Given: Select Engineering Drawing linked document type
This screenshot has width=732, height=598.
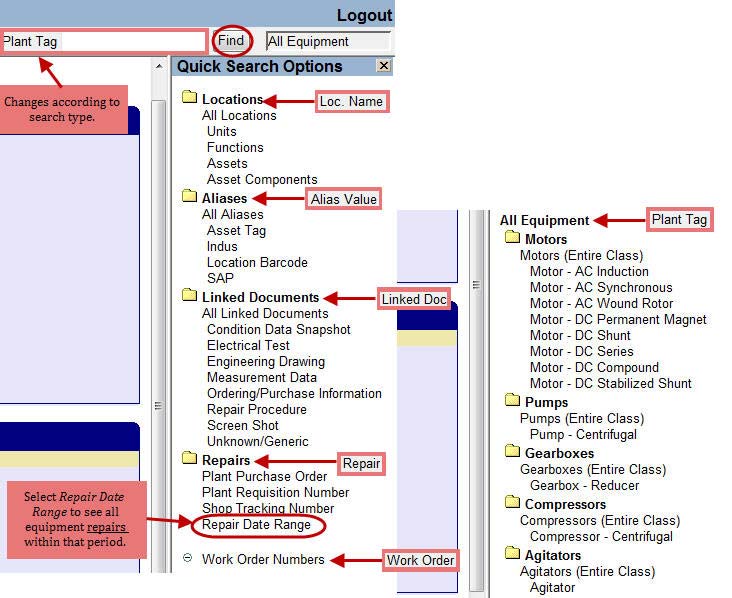Looking at the screenshot, I should (x=265, y=362).
